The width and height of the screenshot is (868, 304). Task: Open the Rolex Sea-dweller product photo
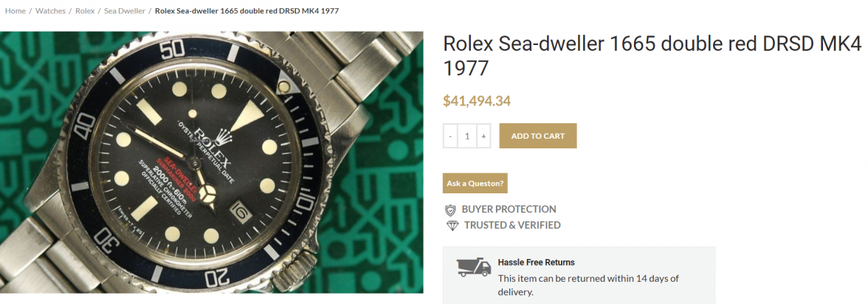[x=212, y=162]
